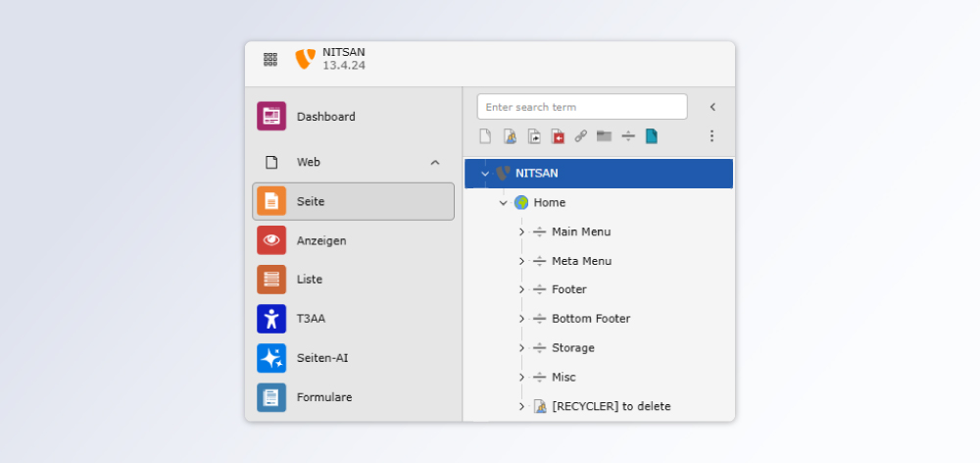Screen dimensions: 980x463
Task: Click the shortcut page type icon
Action: click(533, 136)
